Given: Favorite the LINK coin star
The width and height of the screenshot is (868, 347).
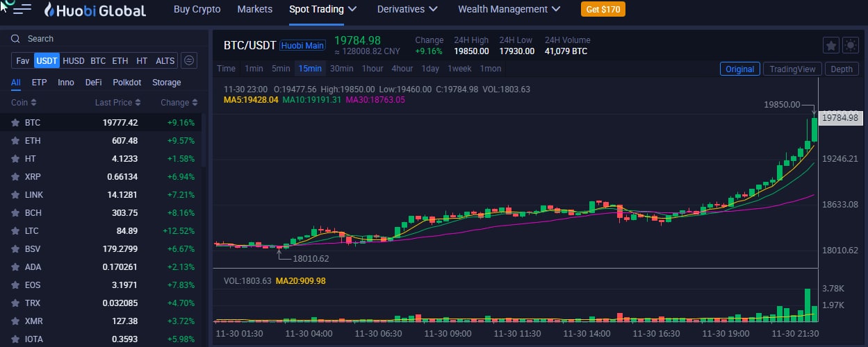Looking at the screenshot, I should 15,194.
